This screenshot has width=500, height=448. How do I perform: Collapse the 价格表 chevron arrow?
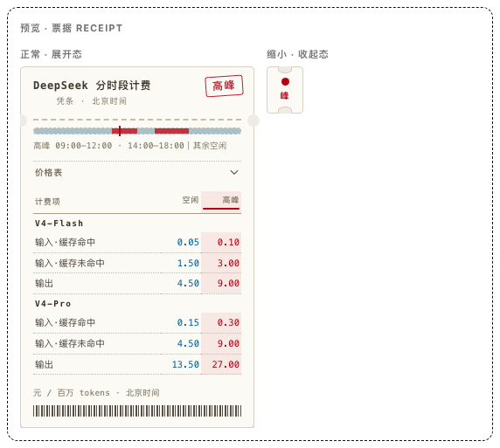(234, 172)
